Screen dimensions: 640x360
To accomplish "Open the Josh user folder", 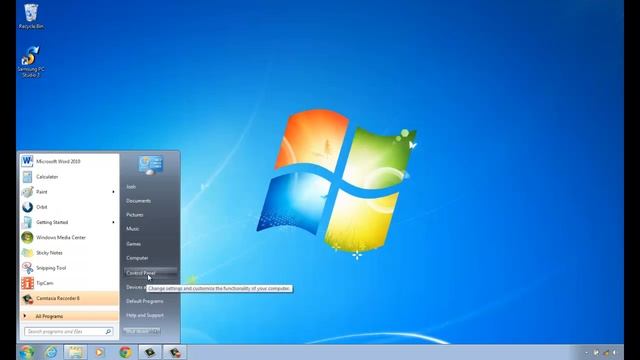I will 131,187.
